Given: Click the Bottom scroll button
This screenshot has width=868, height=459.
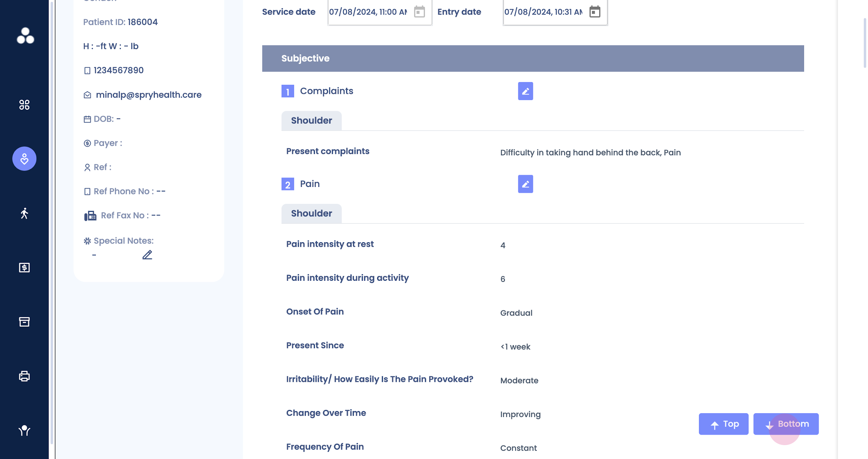Looking at the screenshot, I should point(786,424).
